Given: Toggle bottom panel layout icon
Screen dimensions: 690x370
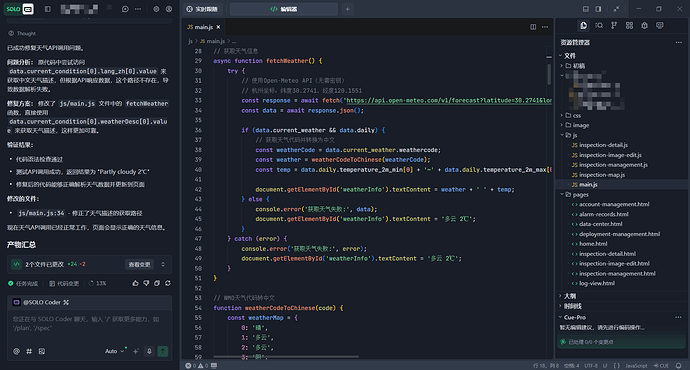Looking at the screenshot, I should (x=586, y=9).
